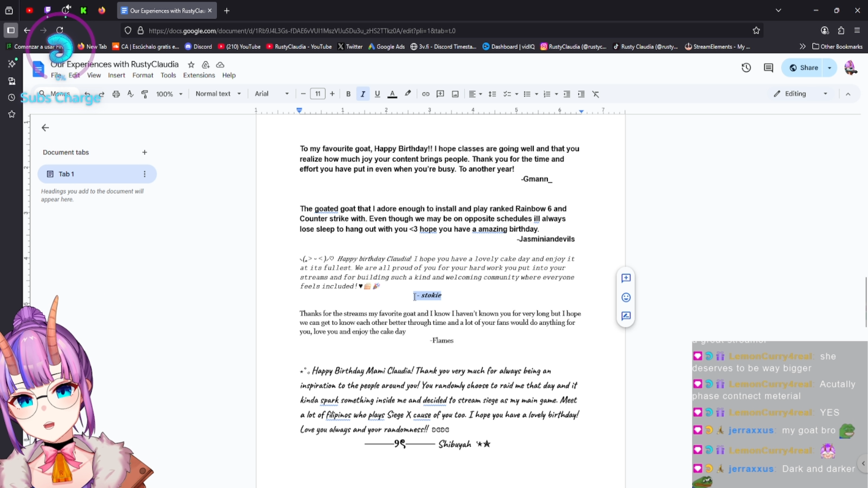Go back in browser history
The width and height of the screenshot is (868, 488).
[x=27, y=30]
